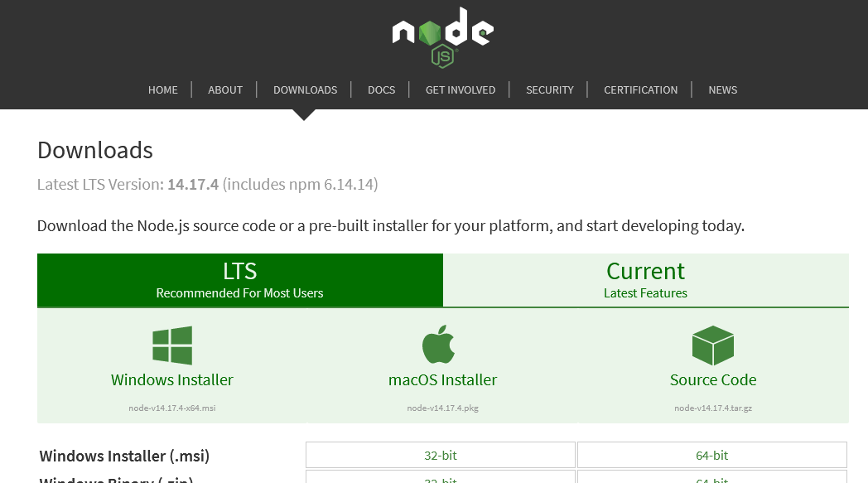Open the CERTIFICATION navigation link
The image size is (868, 483).
pyautogui.click(x=640, y=89)
